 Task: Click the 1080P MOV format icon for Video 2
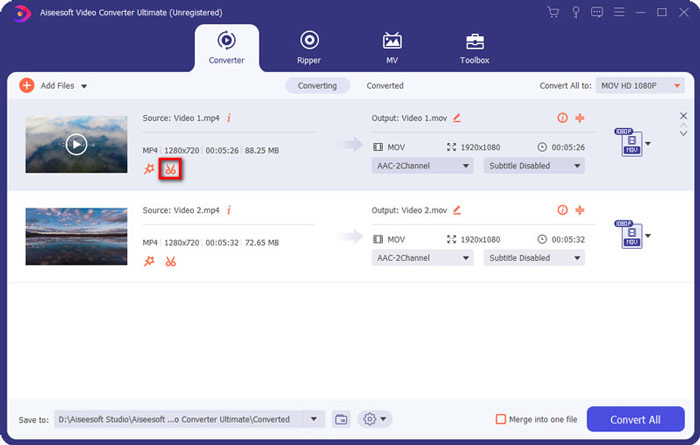tap(629, 234)
